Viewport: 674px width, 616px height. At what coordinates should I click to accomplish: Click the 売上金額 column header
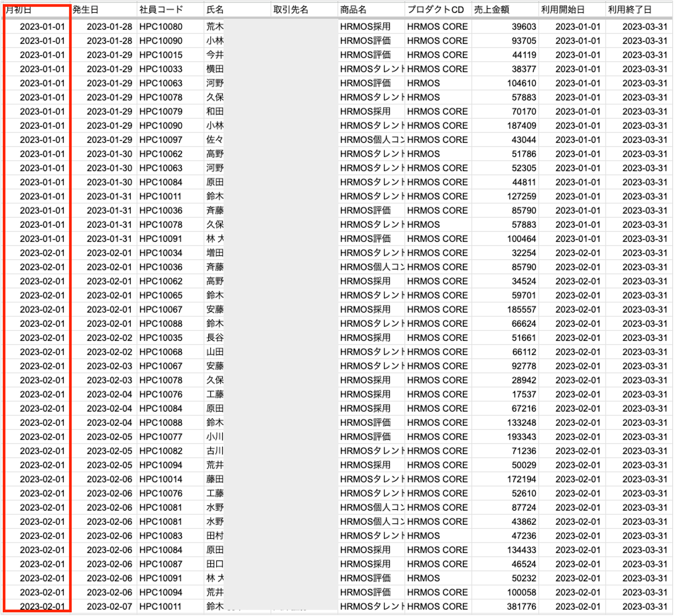(492, 10)
